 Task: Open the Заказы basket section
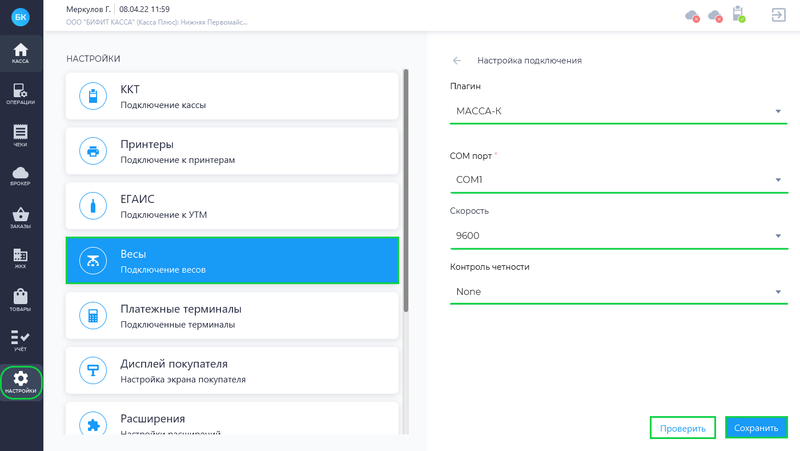[x=20, y=218]
